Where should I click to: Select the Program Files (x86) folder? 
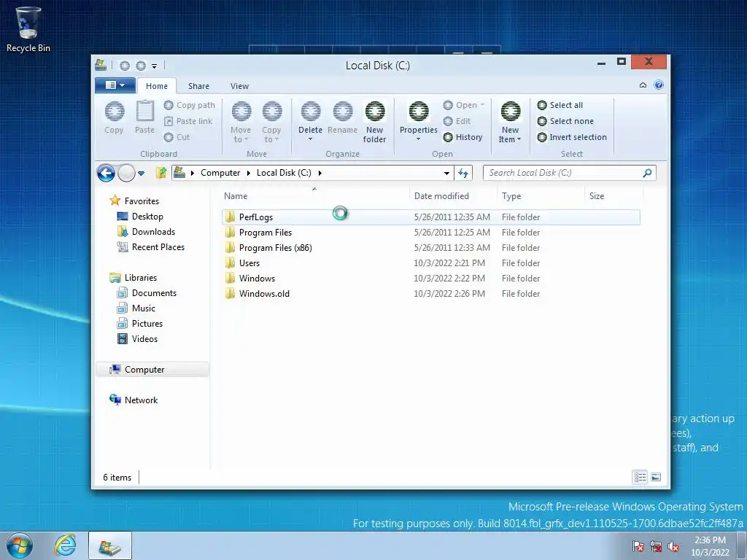click(430, 248)
